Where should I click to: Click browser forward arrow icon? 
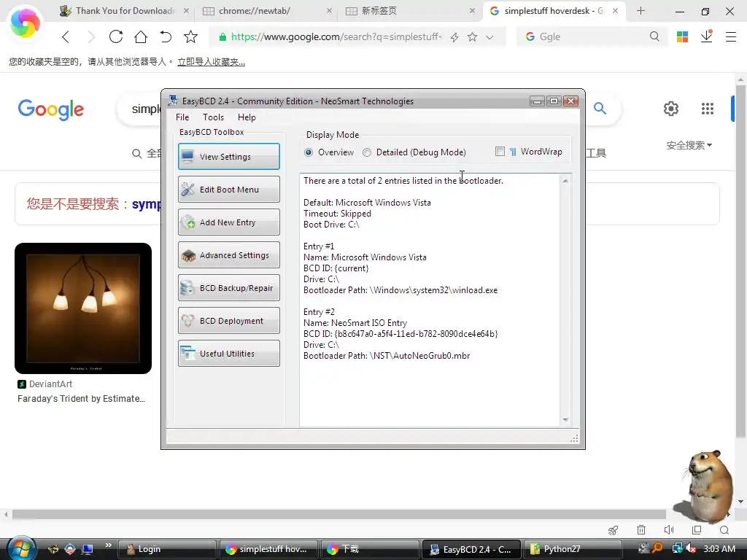coord(91,36)
